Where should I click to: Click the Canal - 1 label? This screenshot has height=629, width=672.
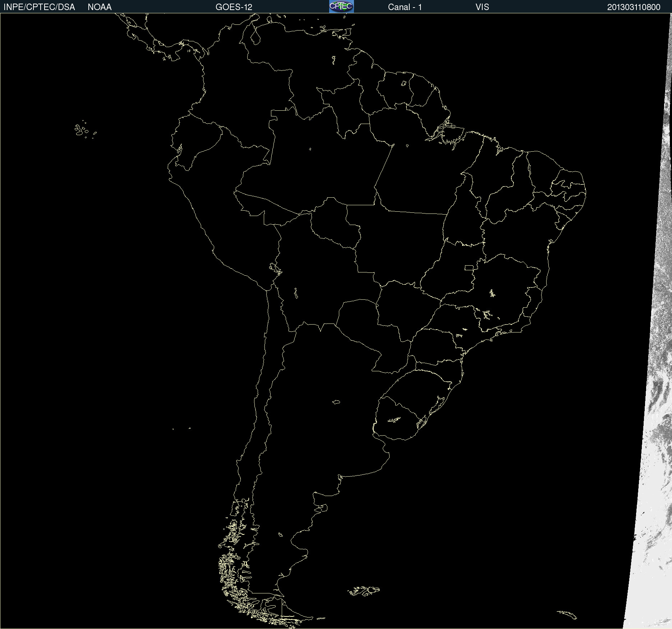coord(405,7)
